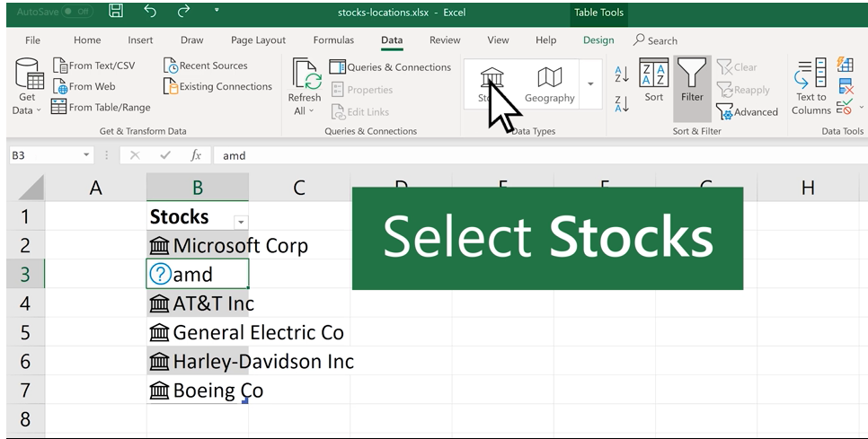868x439 pixels.
Task: Click the Search box in ribbon
Action: tap(655, 40)
